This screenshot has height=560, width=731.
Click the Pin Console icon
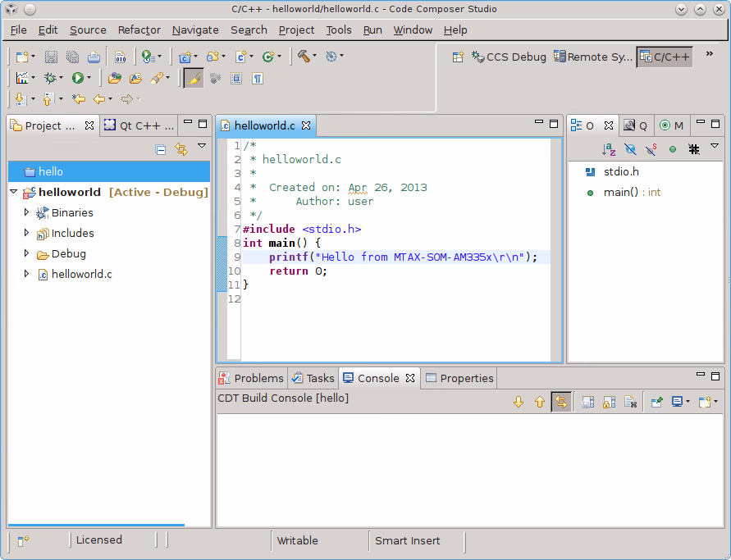pyautogui.click(x=657, y=402)
